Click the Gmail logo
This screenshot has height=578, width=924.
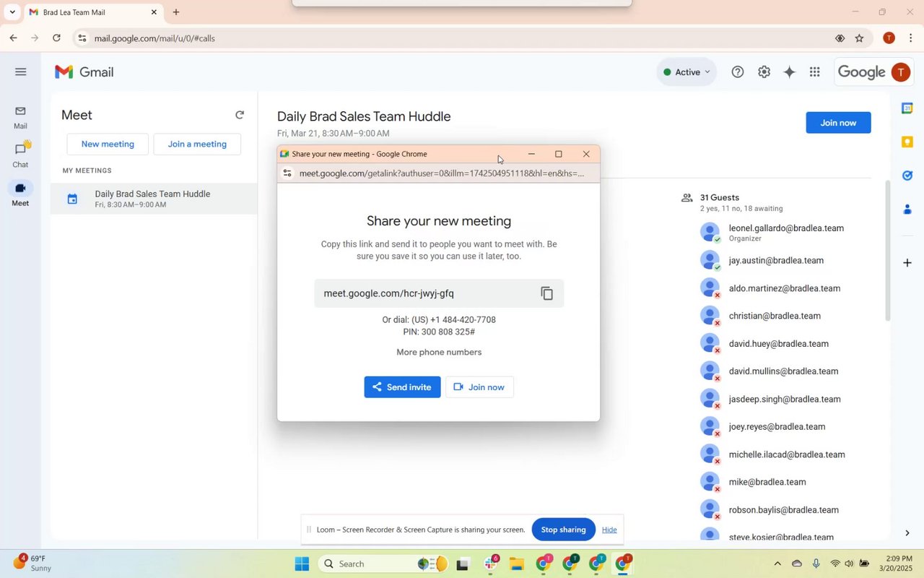point(84,72)
